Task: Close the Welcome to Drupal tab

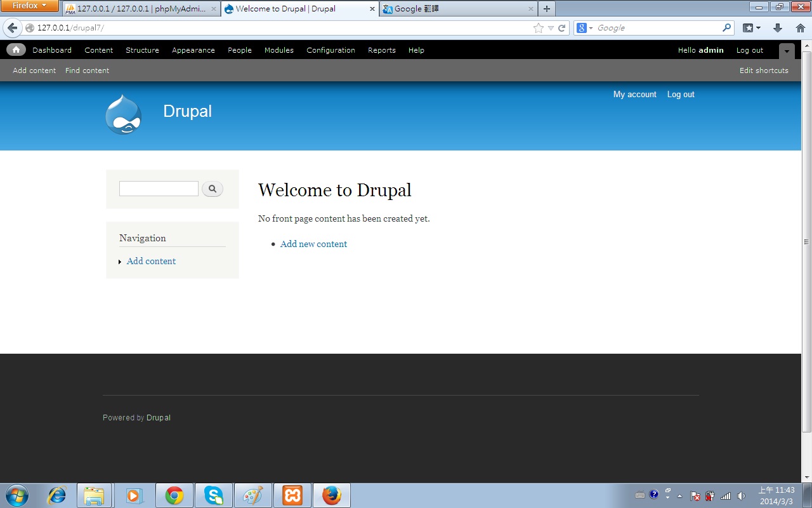Action: pos(372,9)
